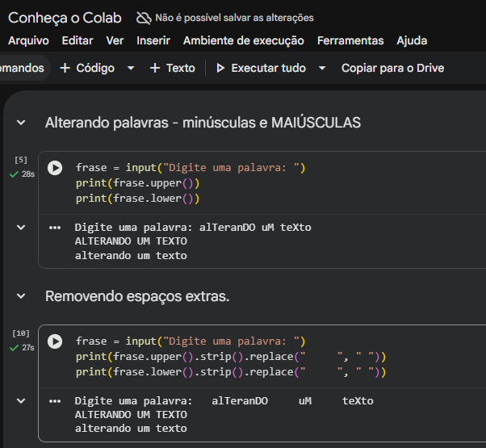The image size is (486, 448).
Task: Open the Ajuda menu
Action: [412, 40]
